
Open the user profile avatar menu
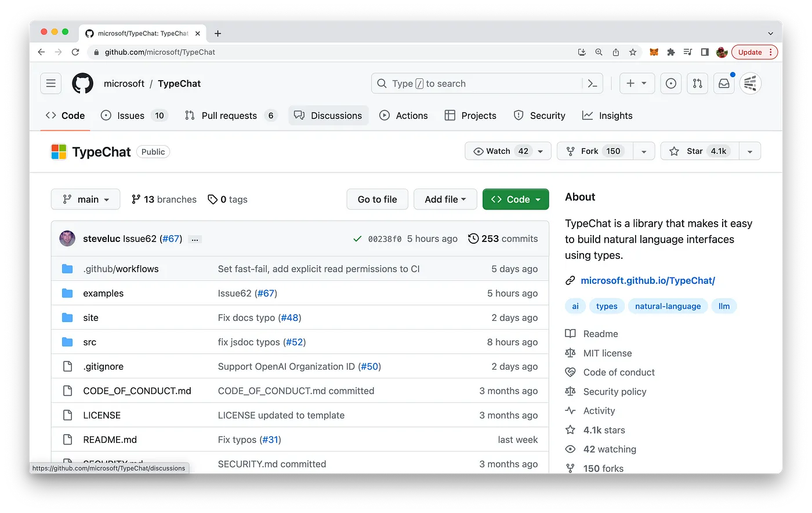(x=751, y=84)
